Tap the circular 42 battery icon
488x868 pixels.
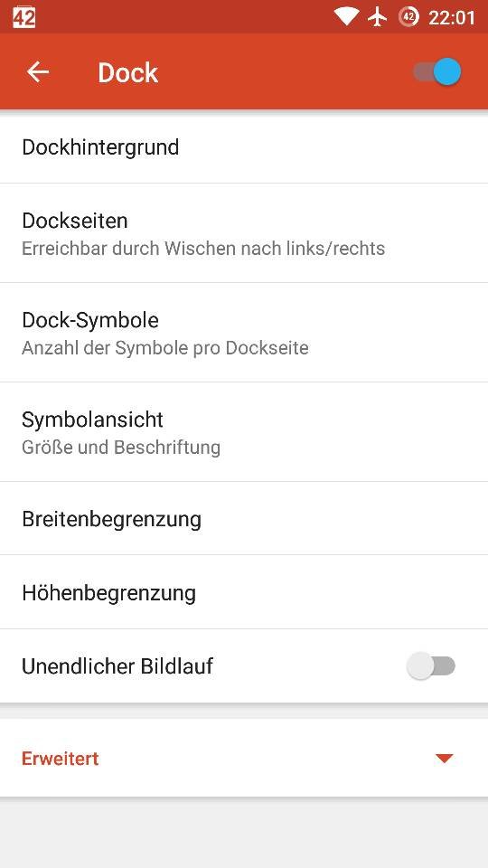(408, 17)
